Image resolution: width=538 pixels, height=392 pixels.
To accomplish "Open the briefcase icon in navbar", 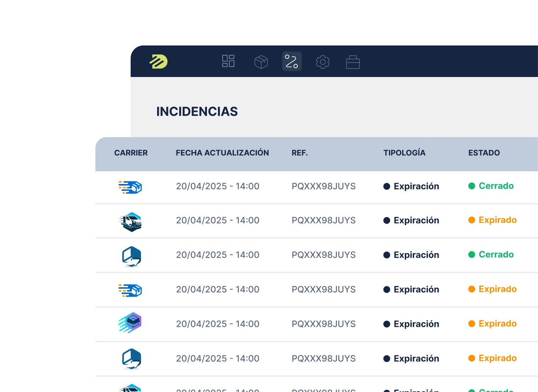I will [x=353, y=62].
